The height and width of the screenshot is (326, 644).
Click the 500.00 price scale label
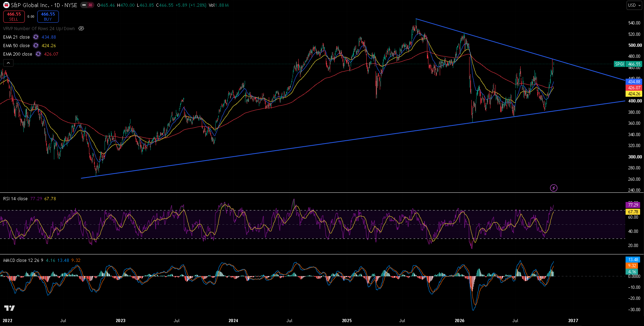tap(635, 45)
